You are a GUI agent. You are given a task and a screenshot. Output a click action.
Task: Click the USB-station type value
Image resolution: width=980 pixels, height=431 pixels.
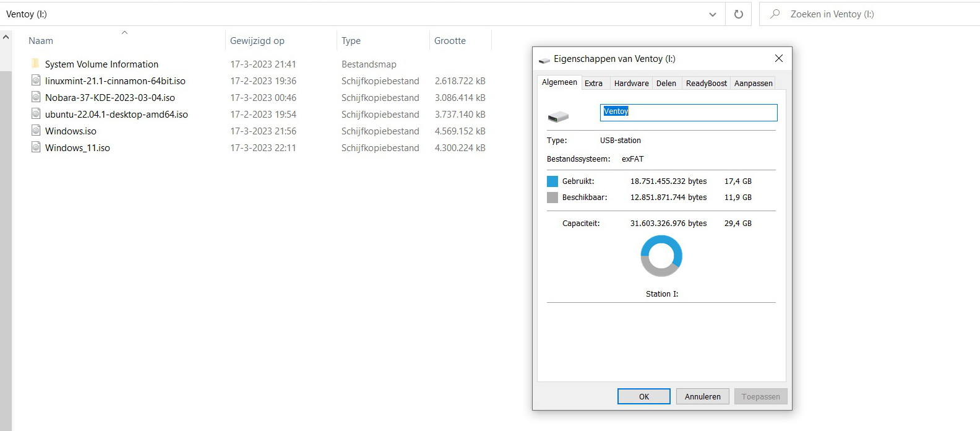[621, 141]
